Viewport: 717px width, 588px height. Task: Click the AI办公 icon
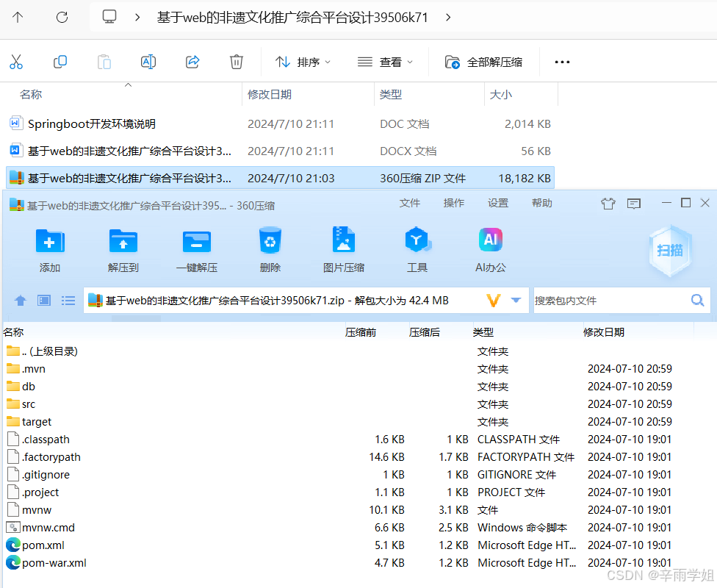(x=490, y=250)
